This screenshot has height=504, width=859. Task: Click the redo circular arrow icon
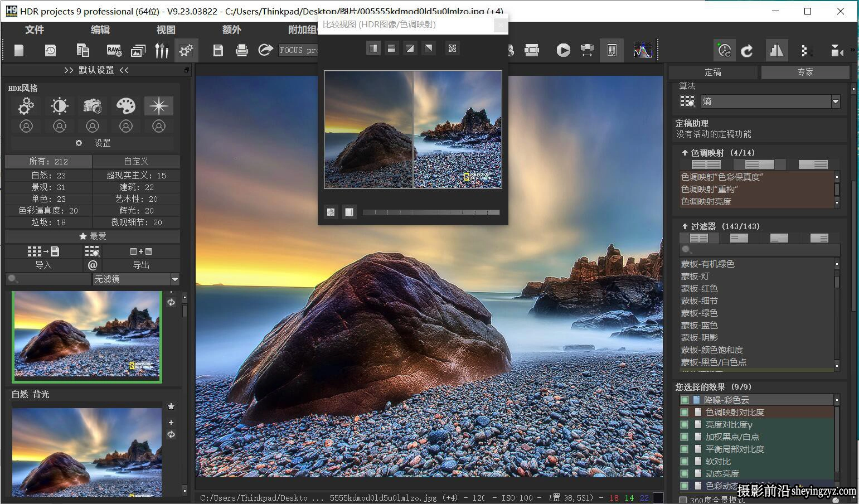(747, 51)
